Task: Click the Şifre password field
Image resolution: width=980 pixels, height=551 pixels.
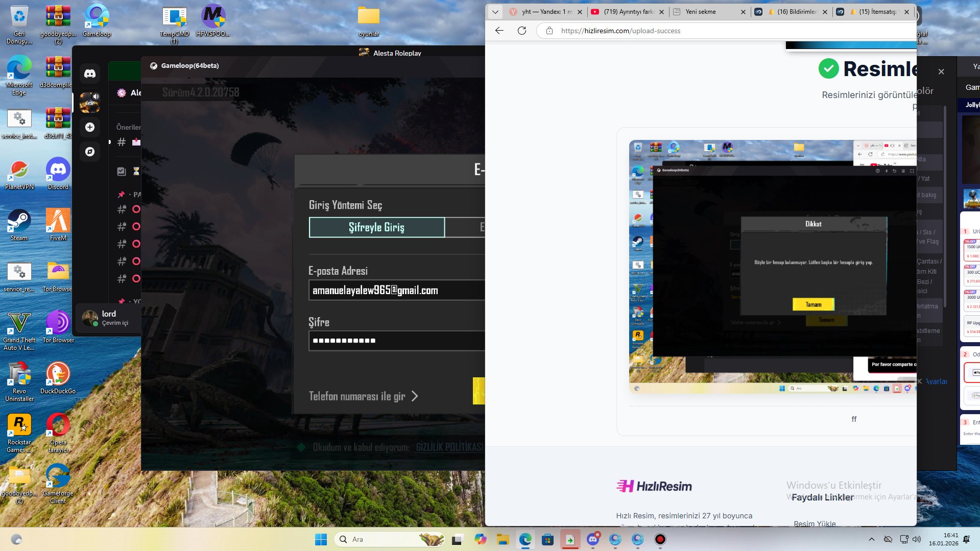Action: click(397, 341)
